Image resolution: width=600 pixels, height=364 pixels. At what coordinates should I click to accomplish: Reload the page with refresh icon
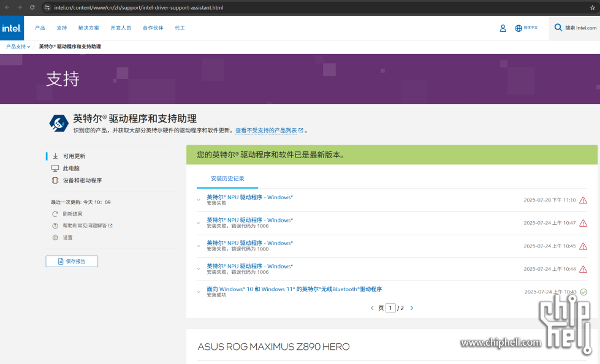coord(32,7)
